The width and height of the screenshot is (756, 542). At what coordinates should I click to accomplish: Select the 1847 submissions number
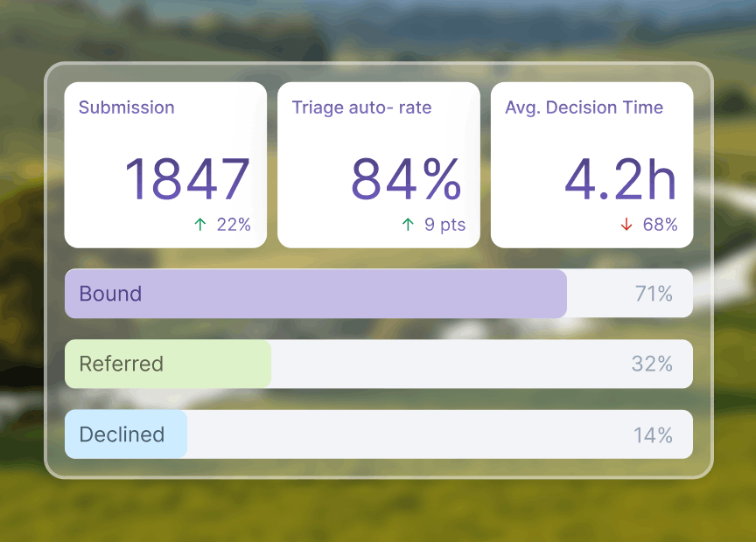pyautogui.click(x=187, y=179)
